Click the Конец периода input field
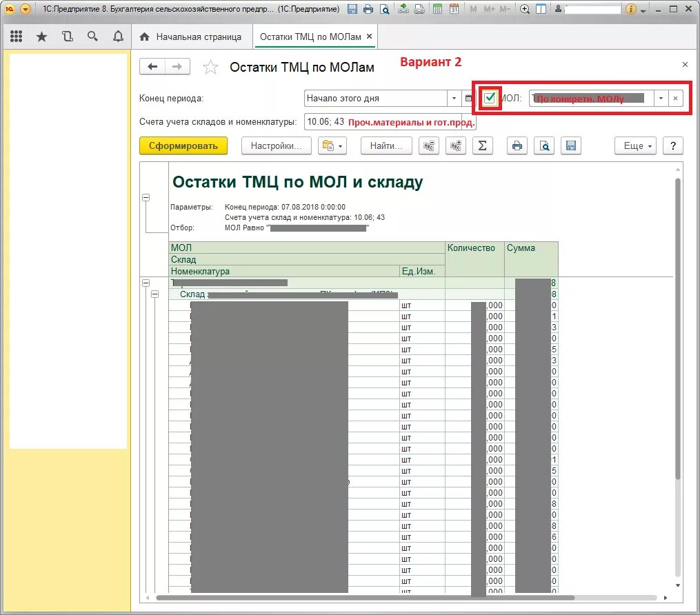 376,98
